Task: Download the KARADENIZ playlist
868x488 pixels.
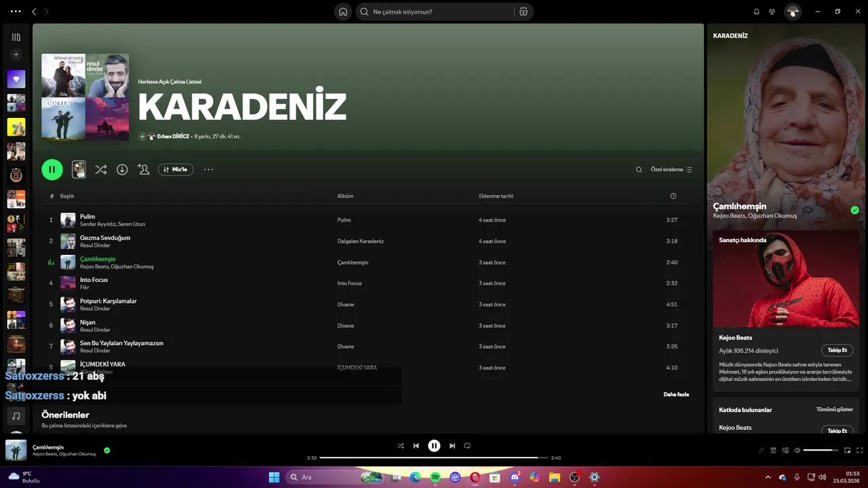Action: (122, 169)
